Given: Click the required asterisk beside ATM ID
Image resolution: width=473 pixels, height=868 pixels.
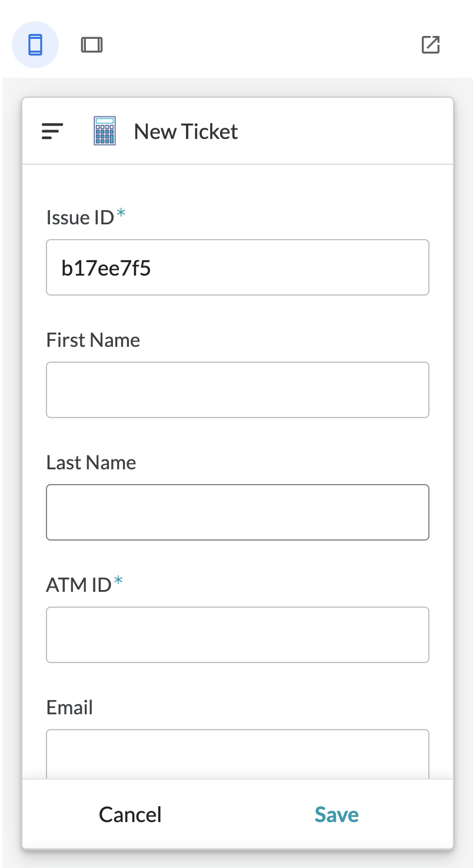Looking at the screenshot, I should (x=118, y=582).
